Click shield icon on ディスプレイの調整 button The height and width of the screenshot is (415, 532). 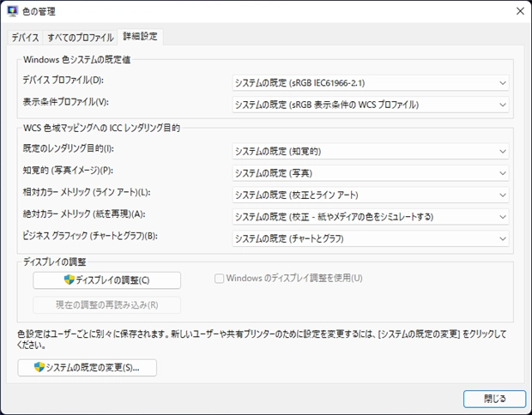(70, 280)
